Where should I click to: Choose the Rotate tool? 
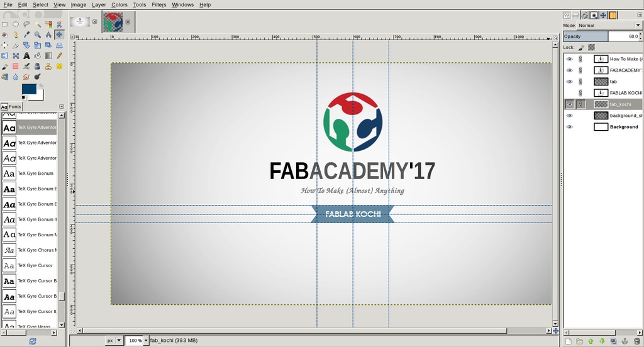tap(26, 45)
